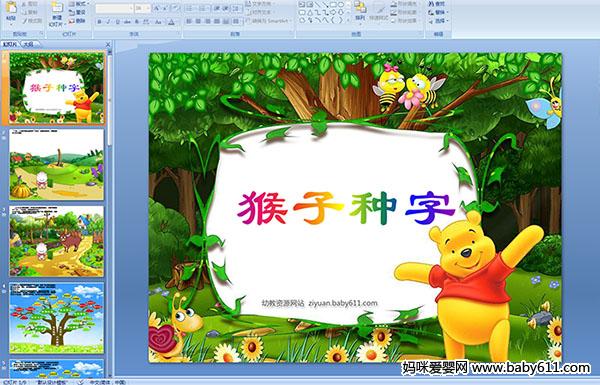Click the New Slide icon
The width and height of the screenshot is (600, 385).
(57, 8)
